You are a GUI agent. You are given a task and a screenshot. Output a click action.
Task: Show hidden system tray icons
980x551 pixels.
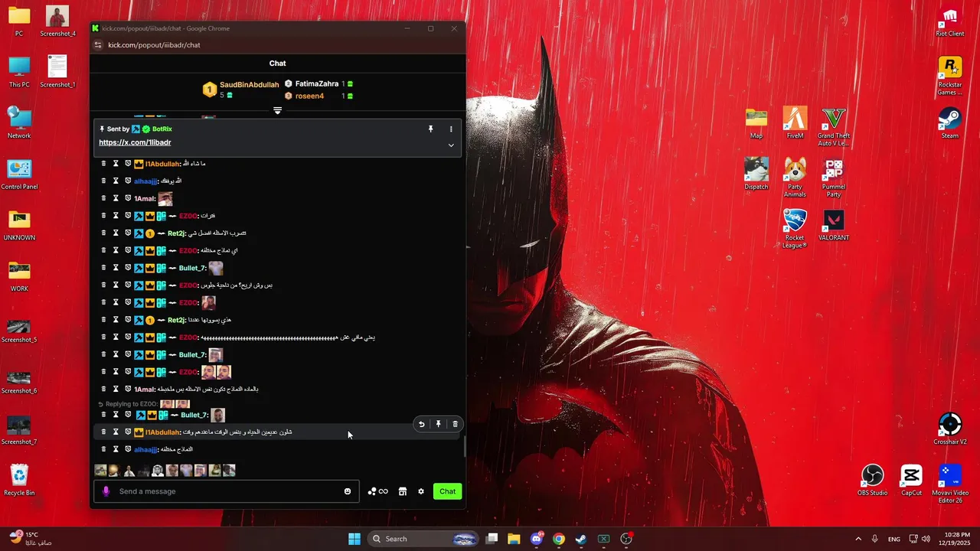tap(857, 539)
